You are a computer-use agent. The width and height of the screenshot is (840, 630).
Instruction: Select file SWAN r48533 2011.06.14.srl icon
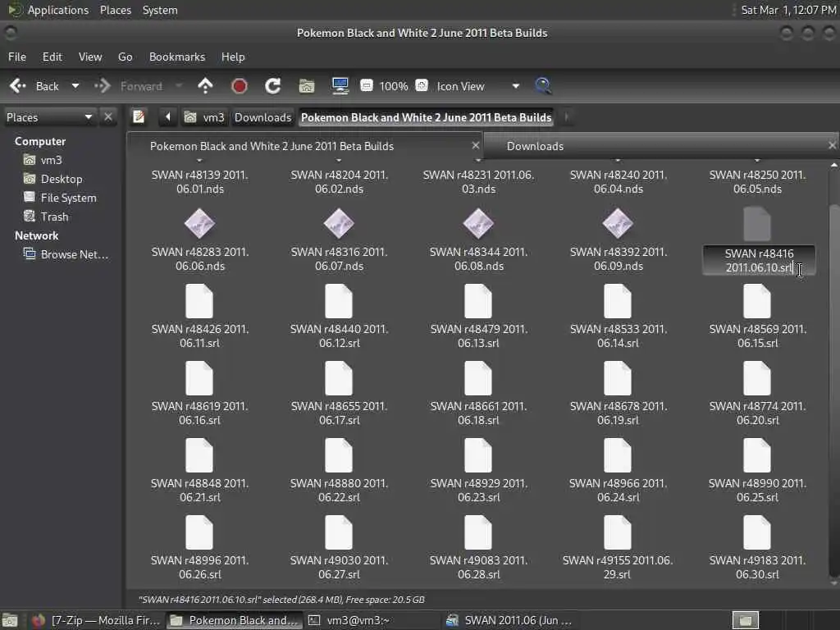coord(617,301)
